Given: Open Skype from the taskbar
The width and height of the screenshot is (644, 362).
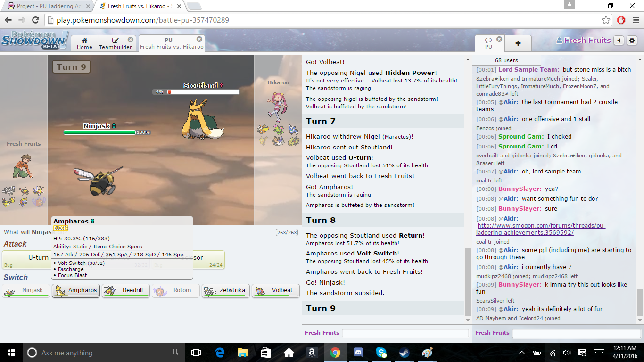Looking at the screenshot, I should click(x=381, y=353).
